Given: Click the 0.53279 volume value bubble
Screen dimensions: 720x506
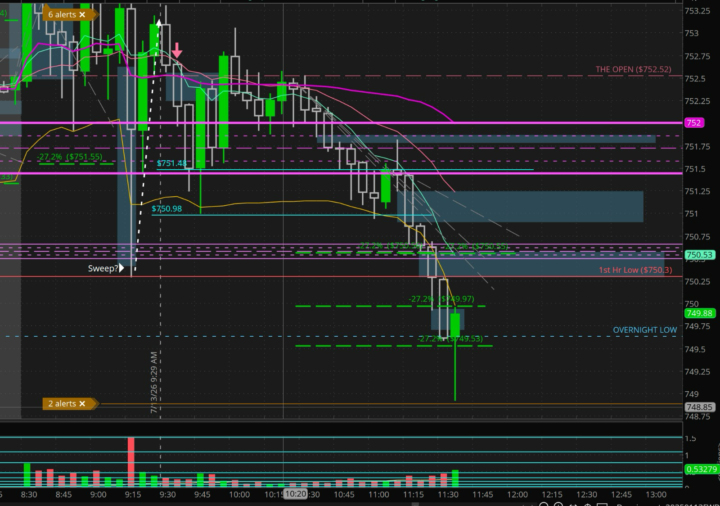Looking at the screenshot, I should [701, 469].
